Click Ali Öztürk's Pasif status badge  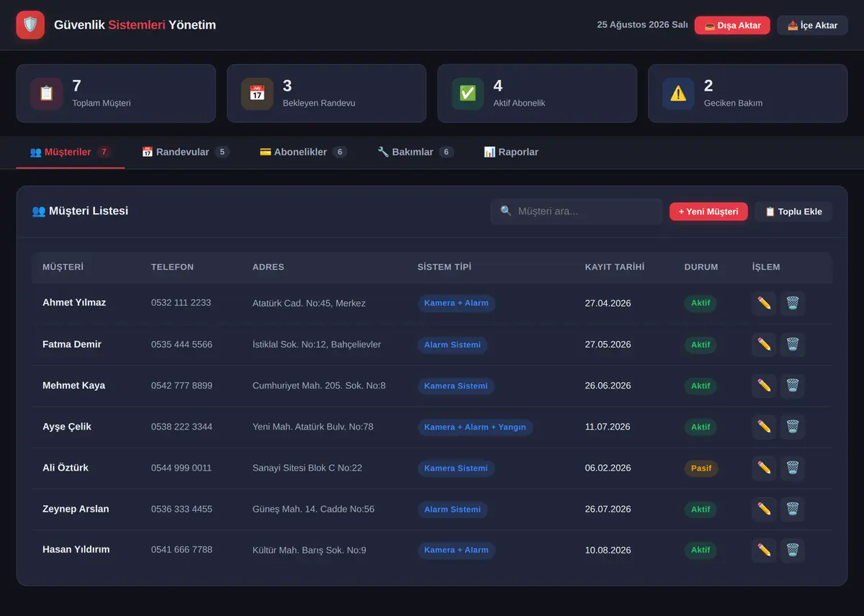click(701, 468)
